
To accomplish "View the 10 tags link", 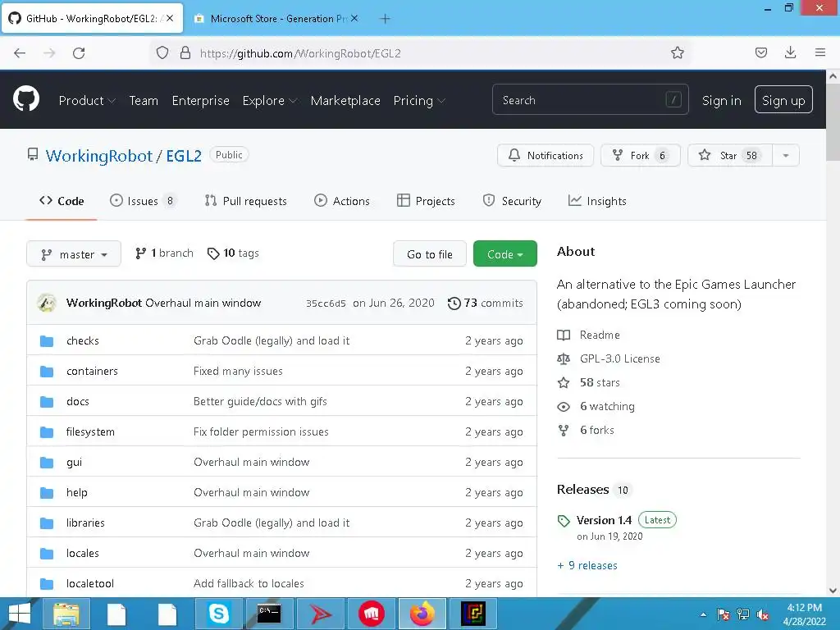I will coord(233,253).
